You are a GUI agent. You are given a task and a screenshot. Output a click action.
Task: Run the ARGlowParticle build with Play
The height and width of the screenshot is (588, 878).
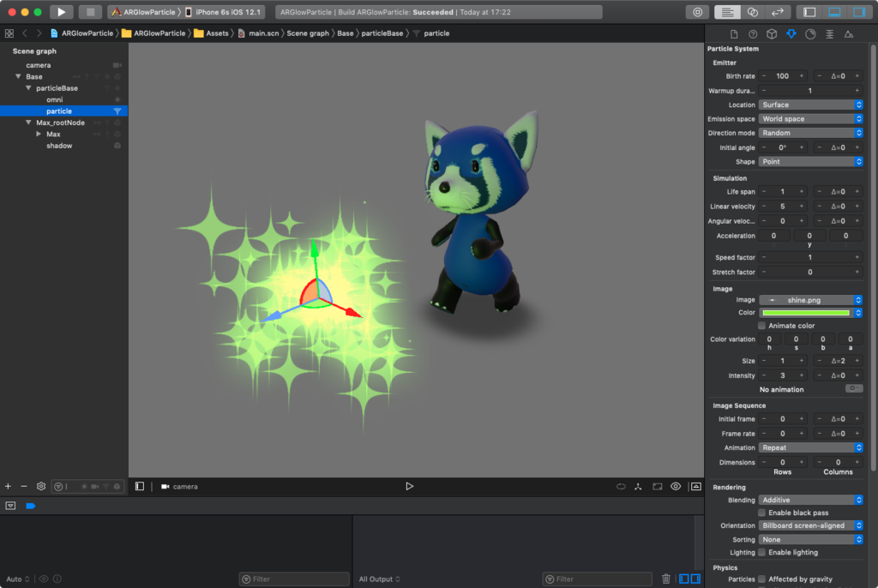pyautogui.click(x=61, y=12)
